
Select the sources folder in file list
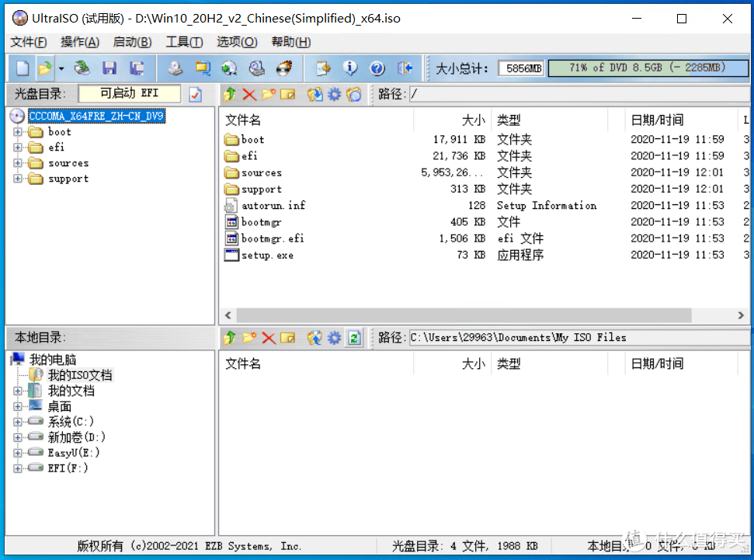(485, 172)
